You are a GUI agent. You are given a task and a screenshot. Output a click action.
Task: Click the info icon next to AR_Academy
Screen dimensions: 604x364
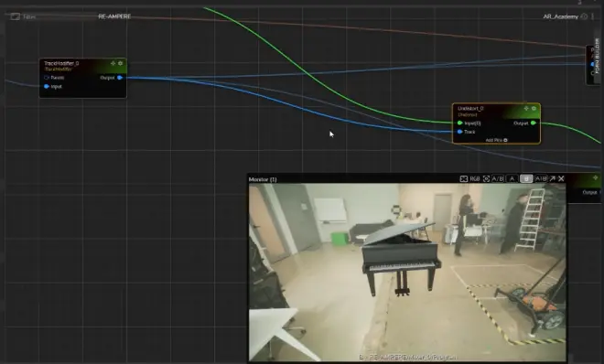584,16
